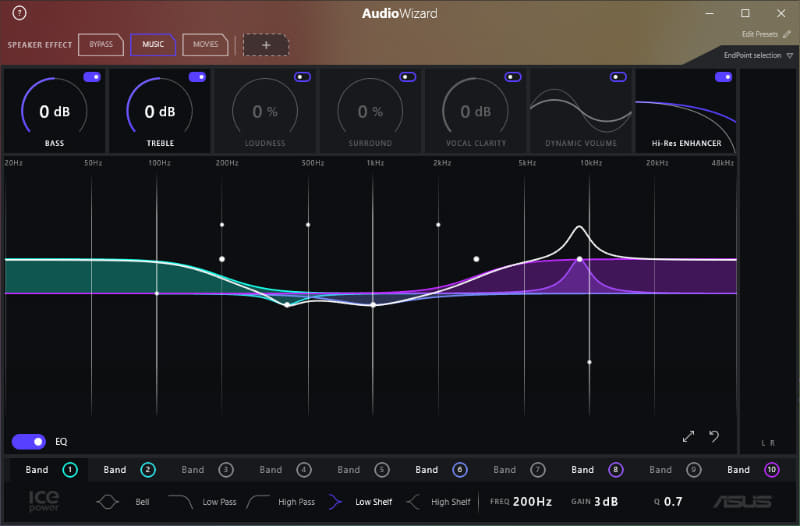
Task: Choose the High Pass filter icon
Action: pos(258,502)
